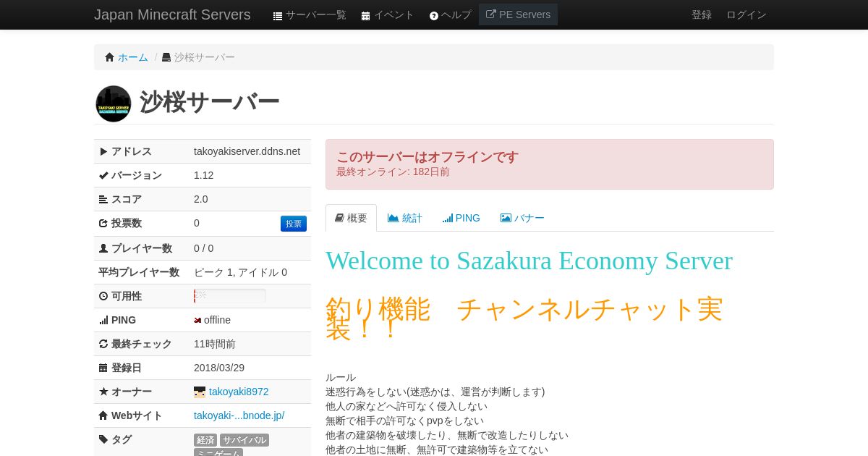868x456 pixels.
Task: Click the 登録 link in the navbar
Action: 702,14
